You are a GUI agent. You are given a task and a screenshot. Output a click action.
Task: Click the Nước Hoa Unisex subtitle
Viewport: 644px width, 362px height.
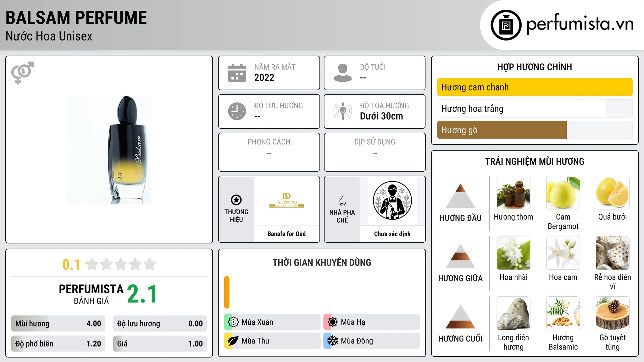point(49,36)
